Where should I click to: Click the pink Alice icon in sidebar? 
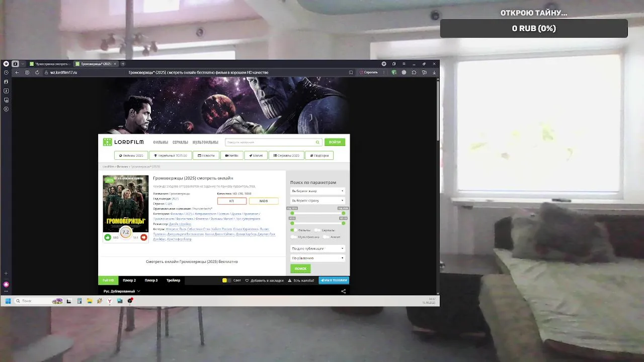point(6,285)
